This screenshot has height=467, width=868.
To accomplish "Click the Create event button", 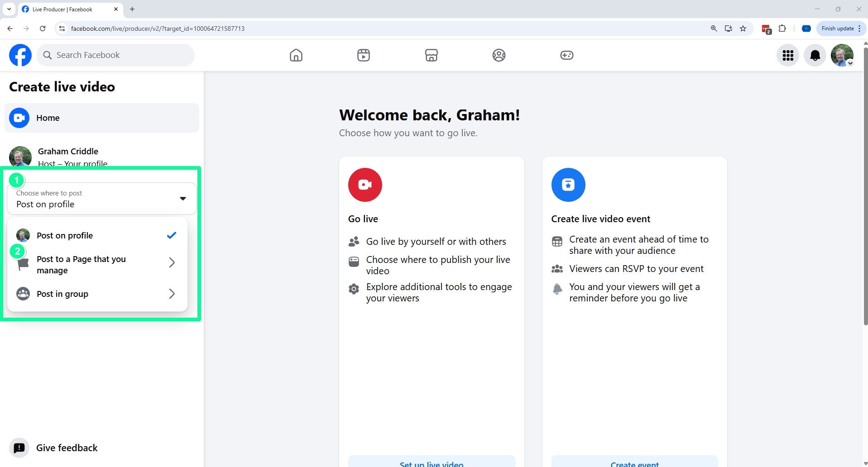I will coord(635,462).
